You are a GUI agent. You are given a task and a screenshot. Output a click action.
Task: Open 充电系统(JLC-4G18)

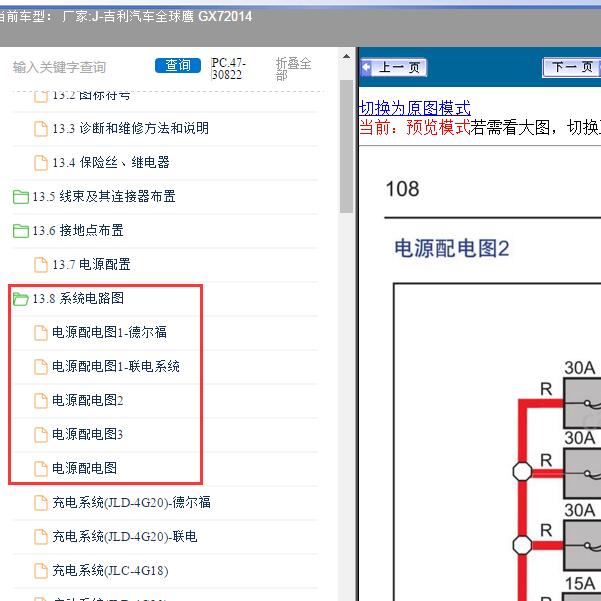[x=110, y=570]
